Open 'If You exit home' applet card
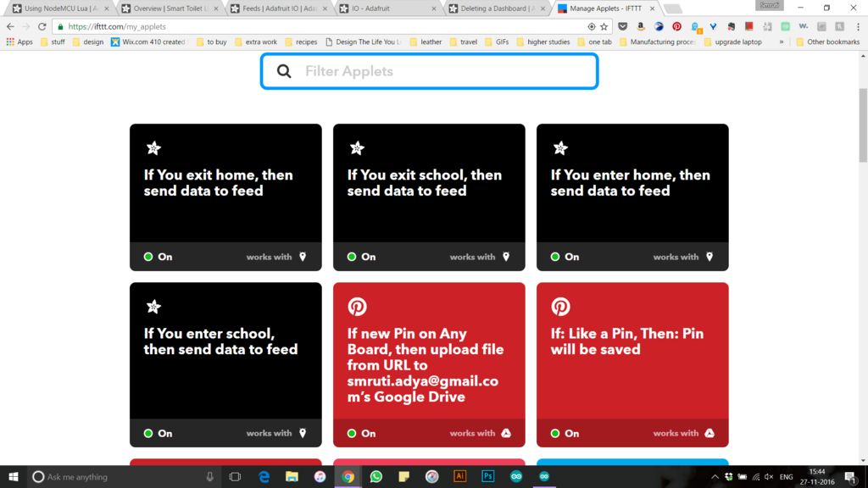The height and width of the screenshot is (488, 868). [x=225, y=197]
